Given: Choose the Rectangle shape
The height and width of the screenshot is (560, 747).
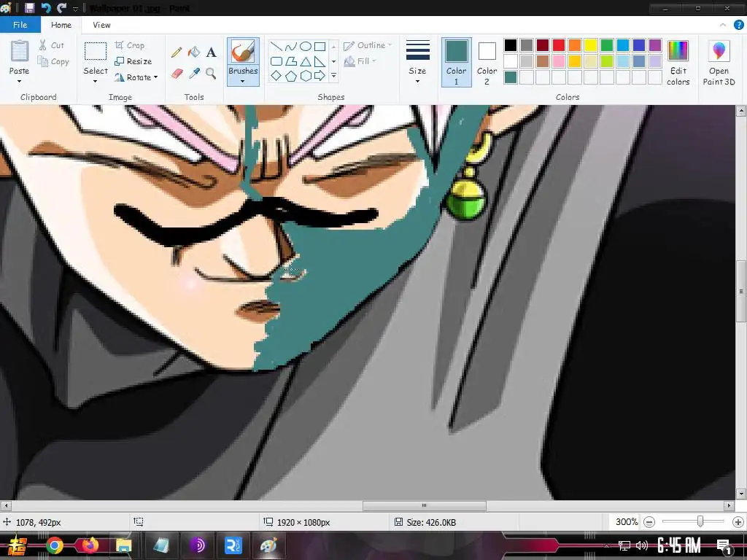Looking at the screenshot, I should (320, 46).
